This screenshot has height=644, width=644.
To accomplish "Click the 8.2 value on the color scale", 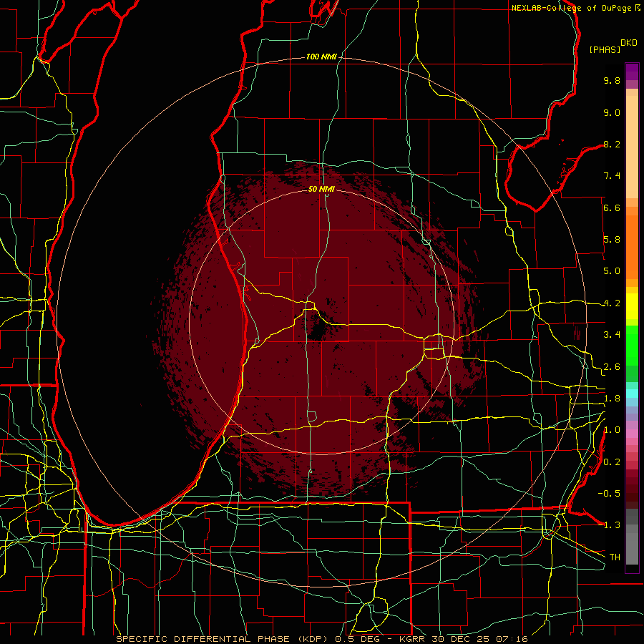I will click(612, 144).
